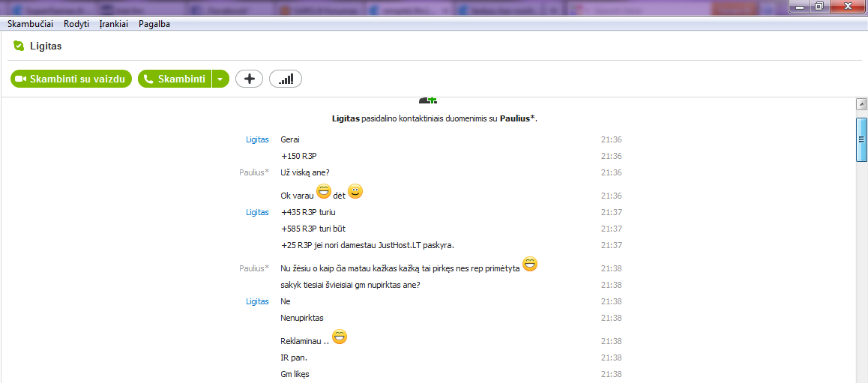The height and width of the screenshot is (383, 868).
Task: Click the chat scrollbar up arrow
Action: click(x=861, y=105)
